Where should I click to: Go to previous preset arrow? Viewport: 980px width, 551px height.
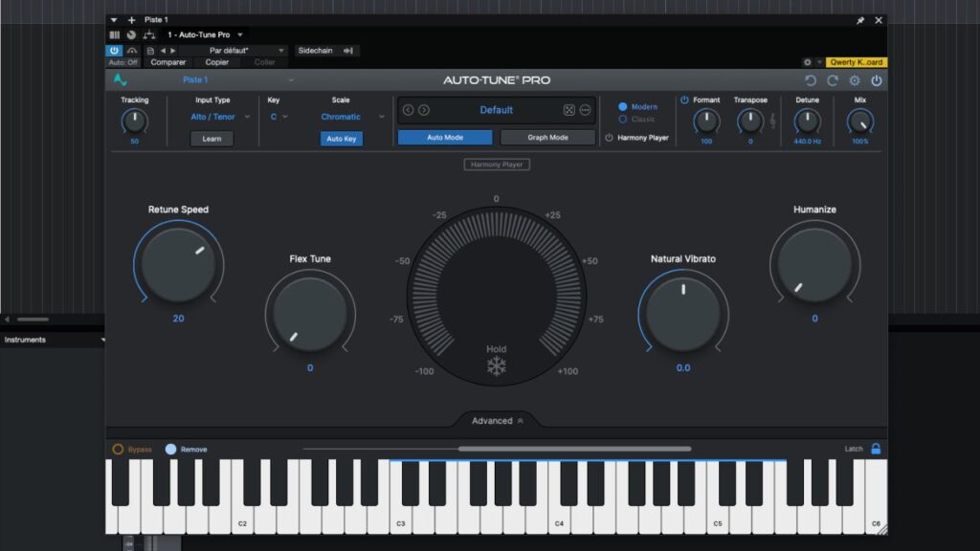tap(408, 110)
